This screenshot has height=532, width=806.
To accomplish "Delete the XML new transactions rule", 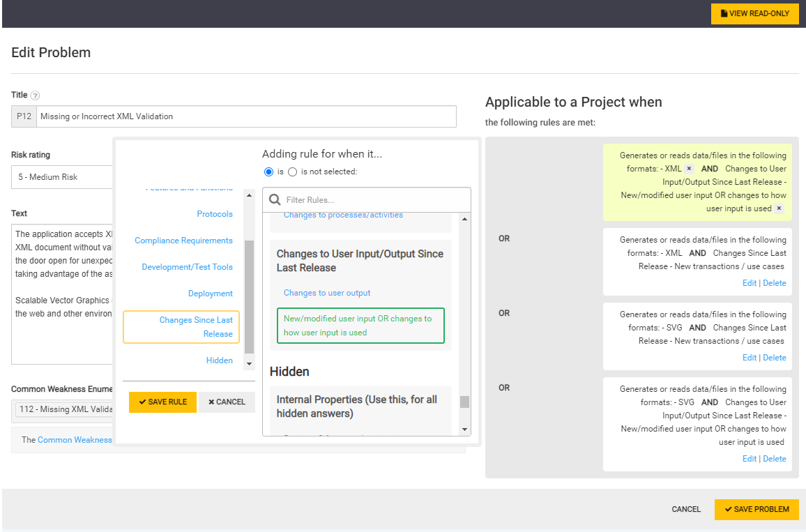I will [774, 283].
